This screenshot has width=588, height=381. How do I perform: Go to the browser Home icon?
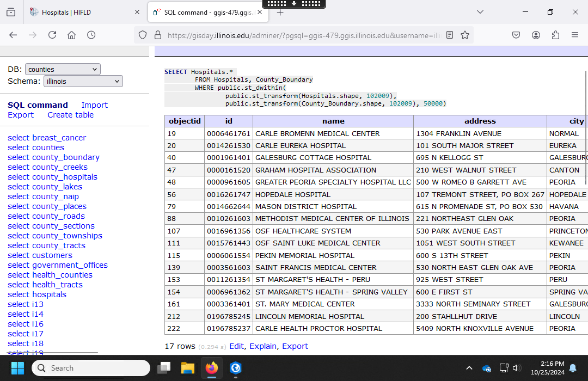coord(71,35)
